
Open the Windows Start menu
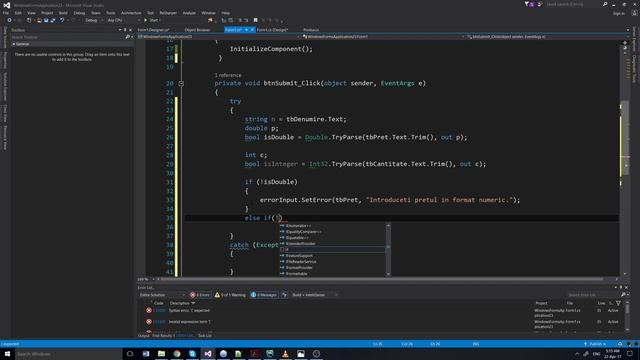(x=7, y=354)
